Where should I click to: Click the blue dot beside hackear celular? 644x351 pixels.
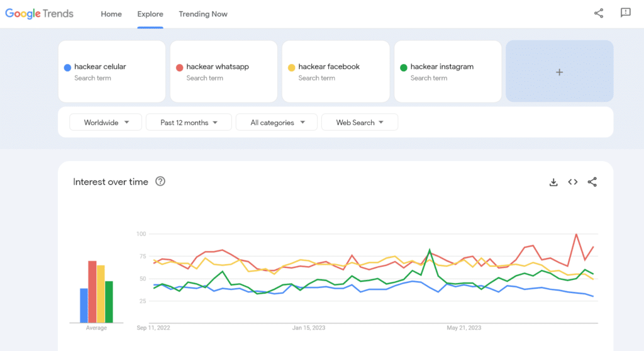click(67, 67)
